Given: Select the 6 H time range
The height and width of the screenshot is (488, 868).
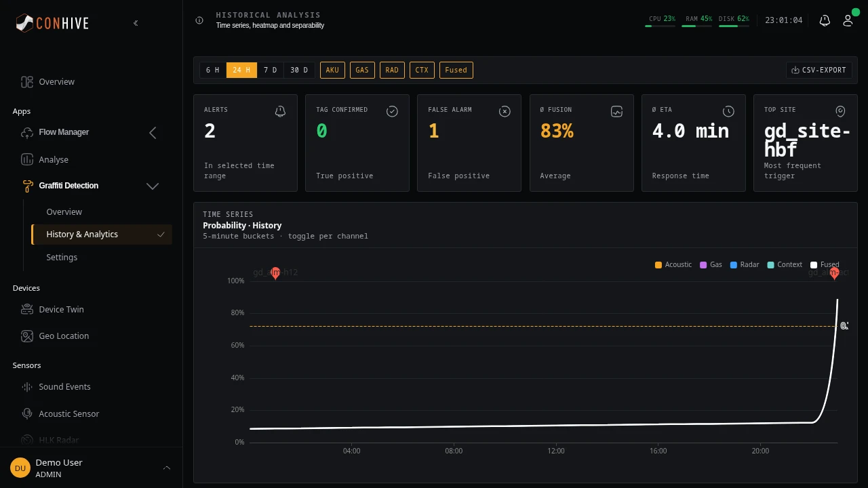Looking at the screenshot, I should [213, 70].
